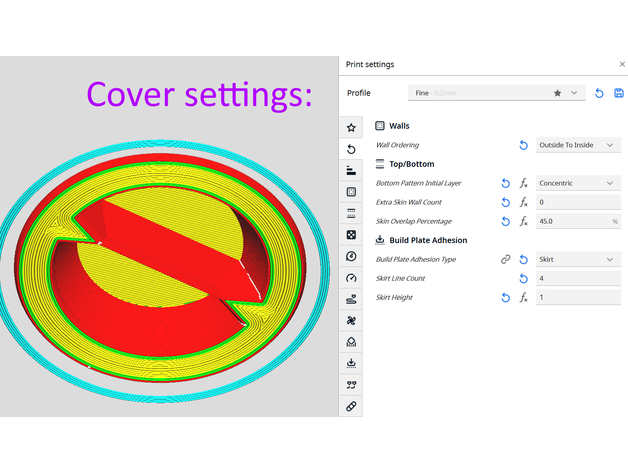Open the Support category icon in sidebar
Viewport: 628px width, 472px height.
click(351, 342)
